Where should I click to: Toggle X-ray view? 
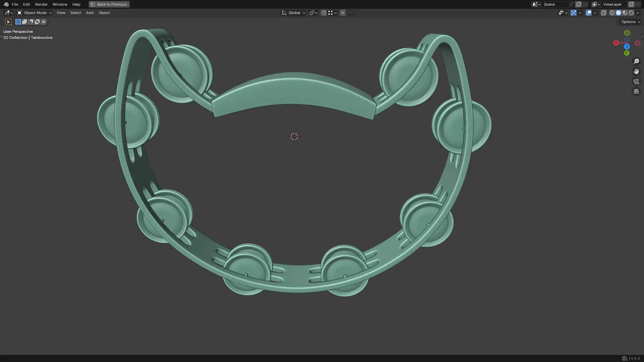click(x=603, y=13)
